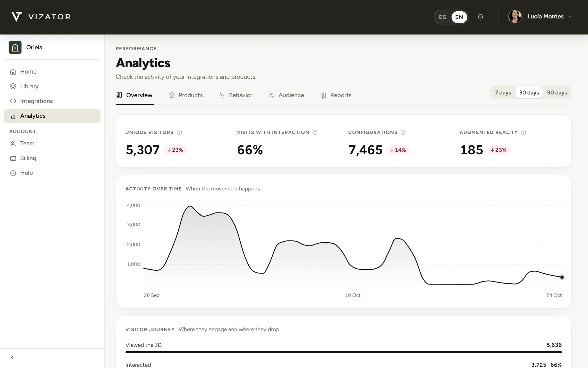This screenshot has width=588, height=368.
Task: Switch language to ES
Action: coord(443,17)
